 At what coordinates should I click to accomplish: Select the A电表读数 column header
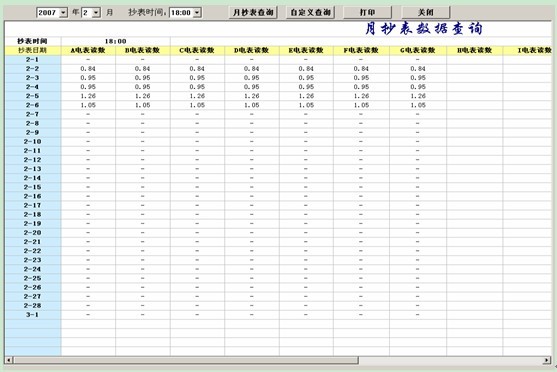[x=88, y=50]
